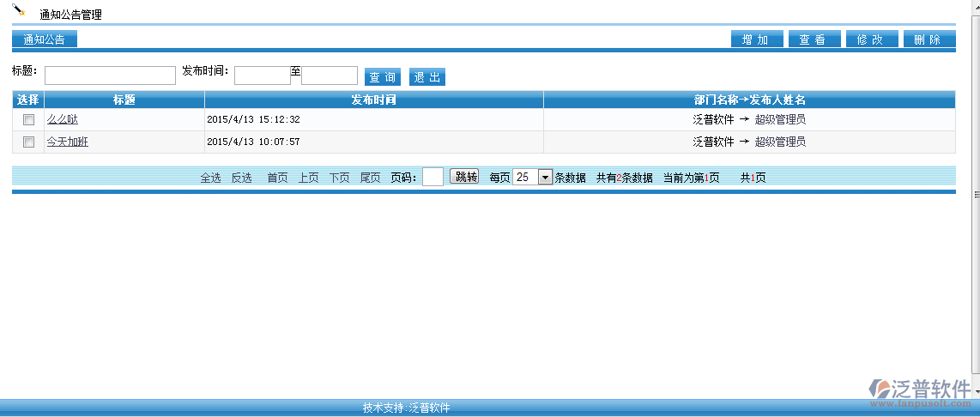The width and height of the screenshot is (980, 417).
Task: Click 泛普软件 → 超级管理员 in 今天加班 row
Action: pos(749,142)
